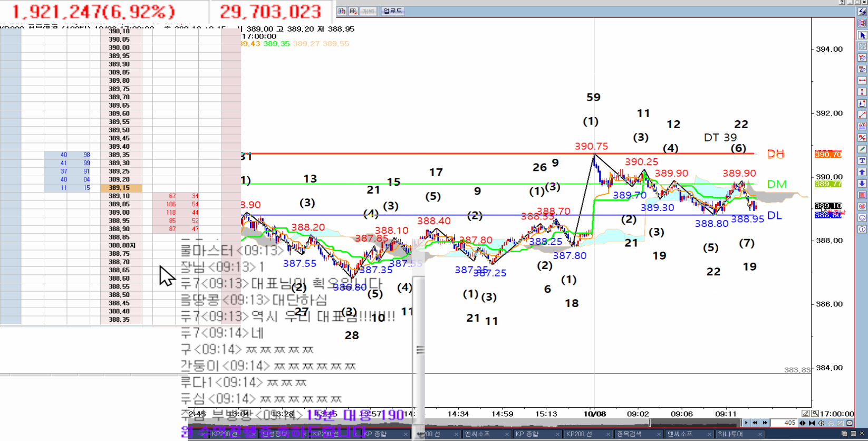Select the pencil freehand drawing tool
868x441 pixels.
(x=862, y=149)
